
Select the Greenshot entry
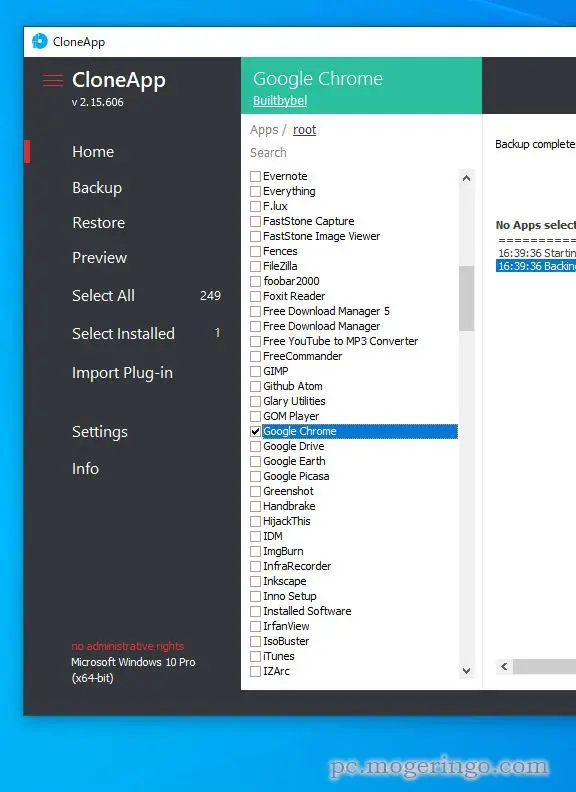289,491
